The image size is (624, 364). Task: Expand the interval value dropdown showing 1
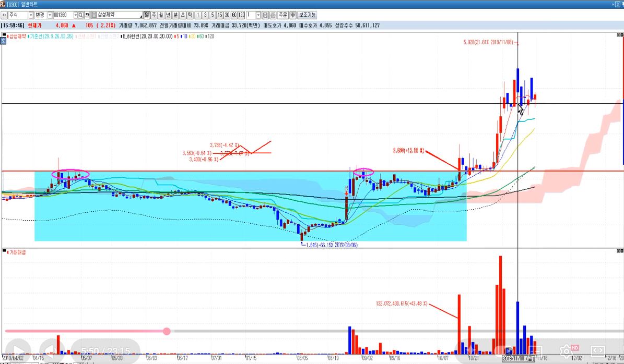pos(258,15)
